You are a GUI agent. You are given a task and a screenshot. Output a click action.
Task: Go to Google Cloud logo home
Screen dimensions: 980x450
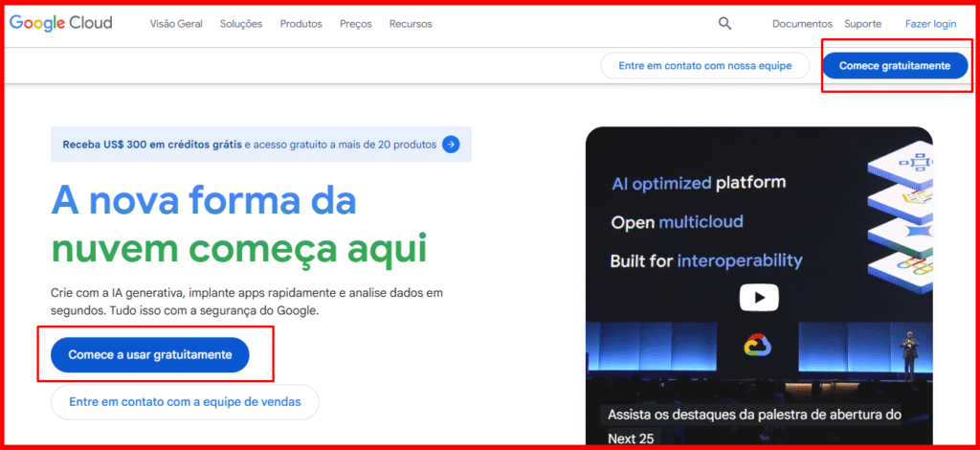click(x=60, y=23)
